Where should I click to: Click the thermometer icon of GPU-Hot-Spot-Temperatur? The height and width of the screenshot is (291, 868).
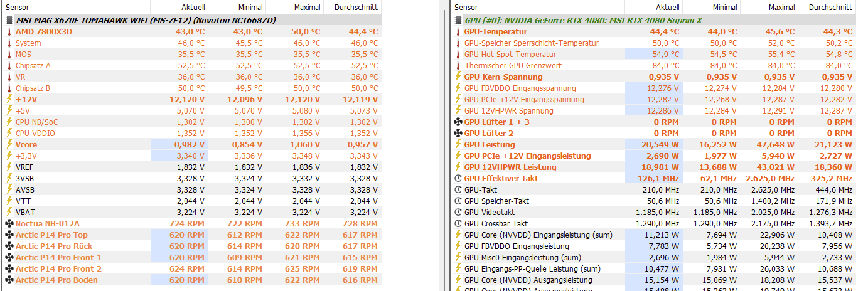[x=458, y=54]
